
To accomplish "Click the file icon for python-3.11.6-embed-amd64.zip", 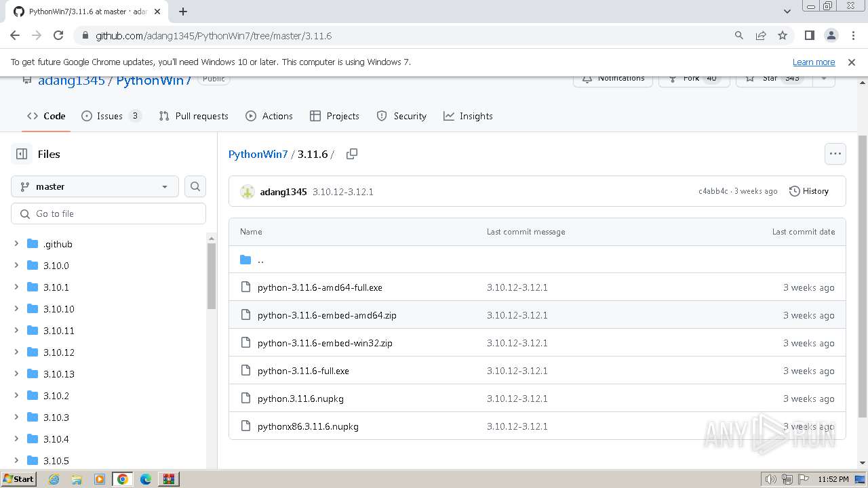I will coord(246,315).
